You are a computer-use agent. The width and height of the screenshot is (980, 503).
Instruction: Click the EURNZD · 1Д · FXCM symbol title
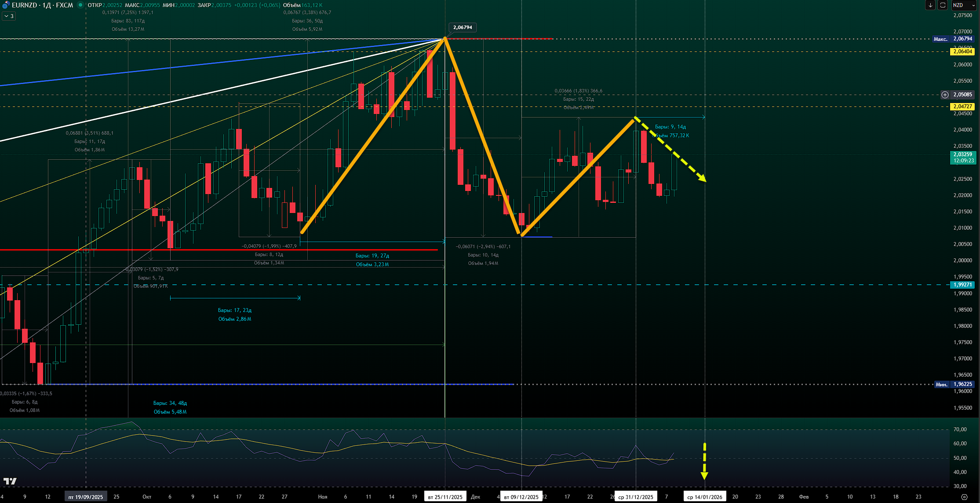pyautogui.click(x=42, y=5)
